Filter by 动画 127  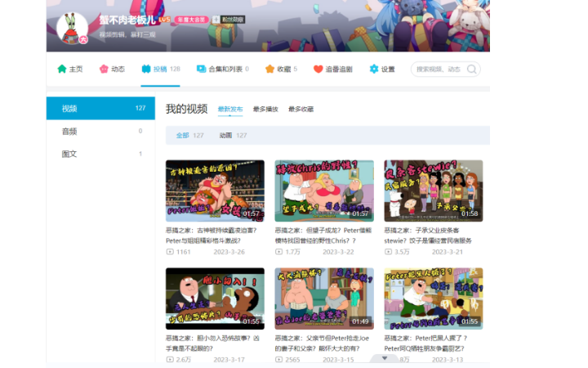pyautogui.click(x=233, y=136)
